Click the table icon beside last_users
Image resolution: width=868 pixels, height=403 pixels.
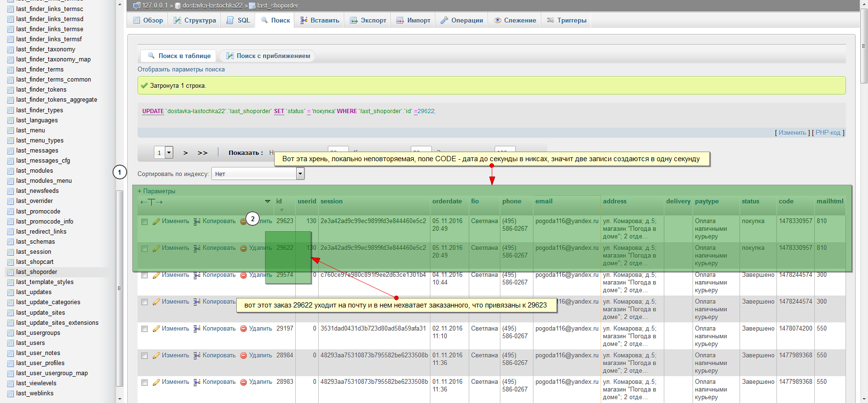tap(11, 343)
